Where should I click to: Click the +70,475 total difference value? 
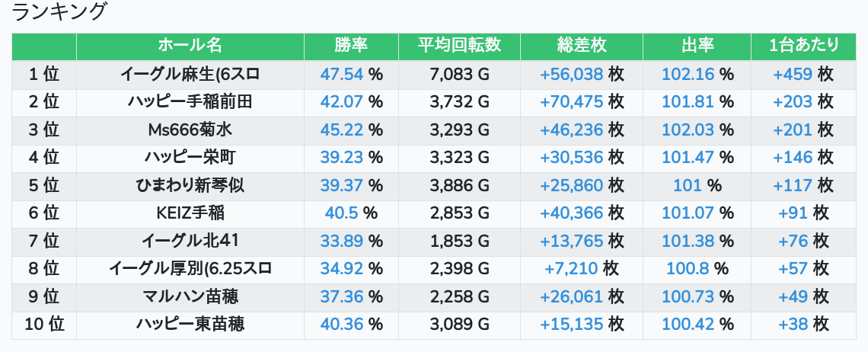571,102
